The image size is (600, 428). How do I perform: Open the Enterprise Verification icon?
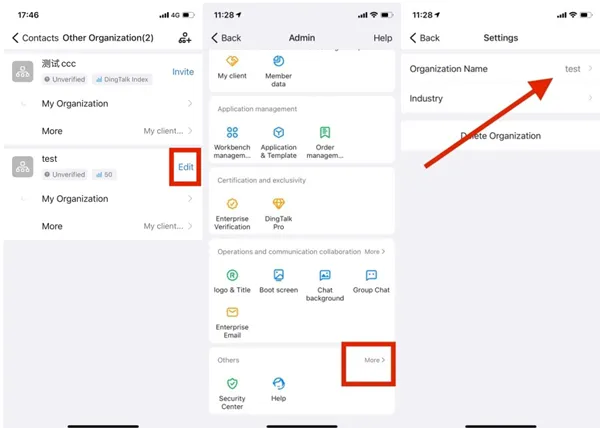pos(232,204)
